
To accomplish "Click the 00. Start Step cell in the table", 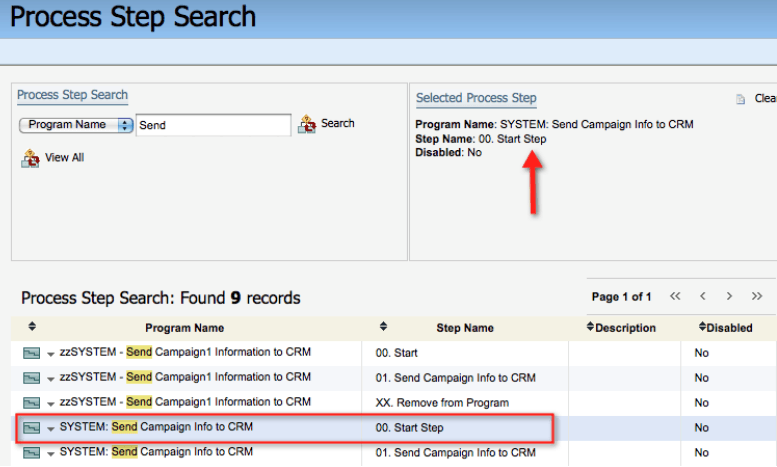I will [x=409, y=427].
